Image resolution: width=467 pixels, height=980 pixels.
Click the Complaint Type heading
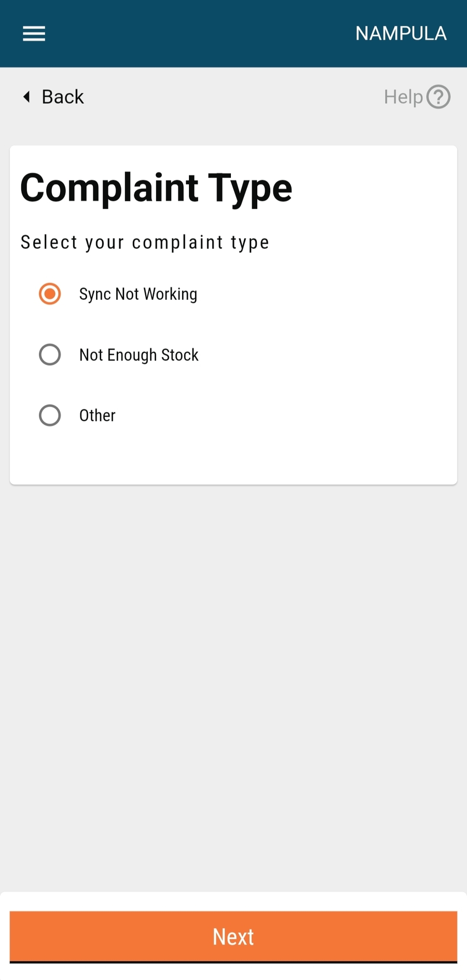pyautogui.click(x=156, y=188)
